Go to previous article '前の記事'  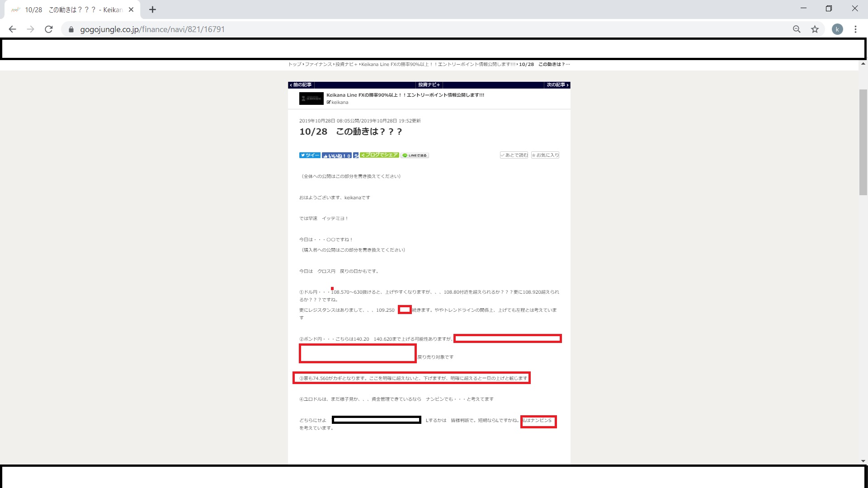(301, 85)
